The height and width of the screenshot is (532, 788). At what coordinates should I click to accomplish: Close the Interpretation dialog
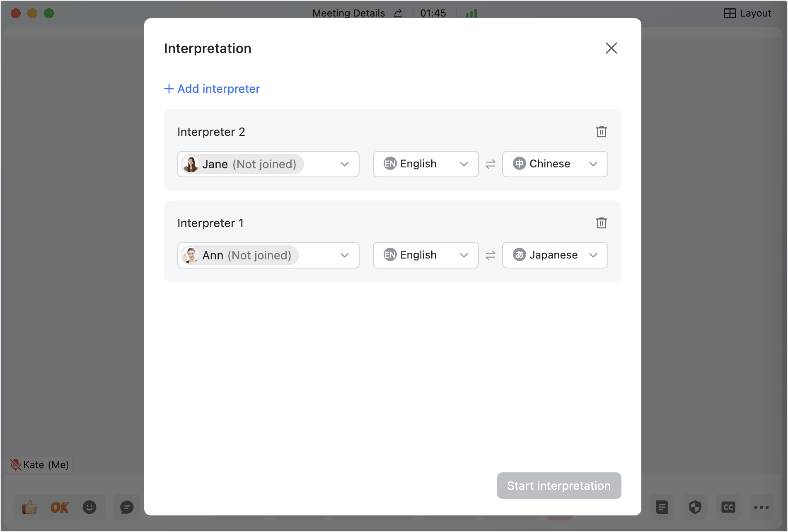611,48
